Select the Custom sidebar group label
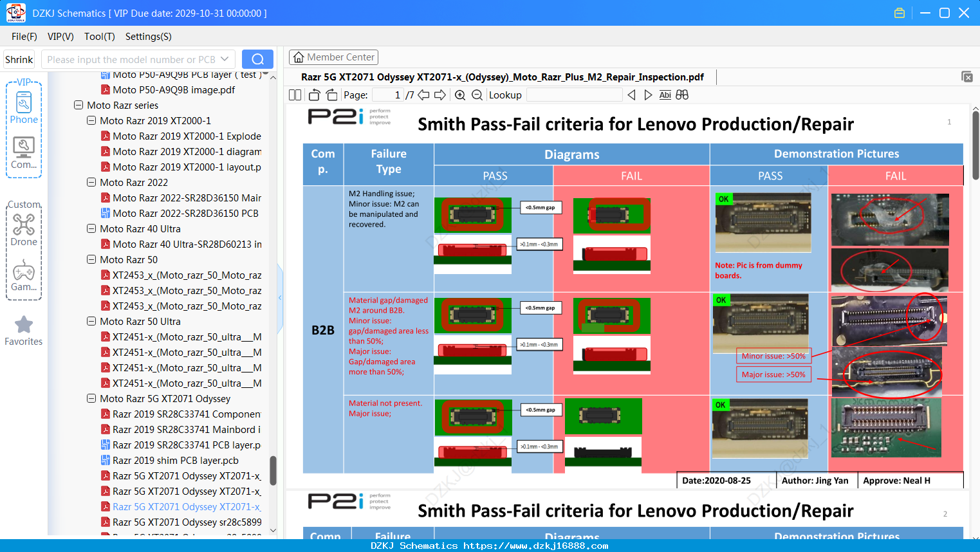This screenshot has height=552, width=980. [x=24, y=205]
